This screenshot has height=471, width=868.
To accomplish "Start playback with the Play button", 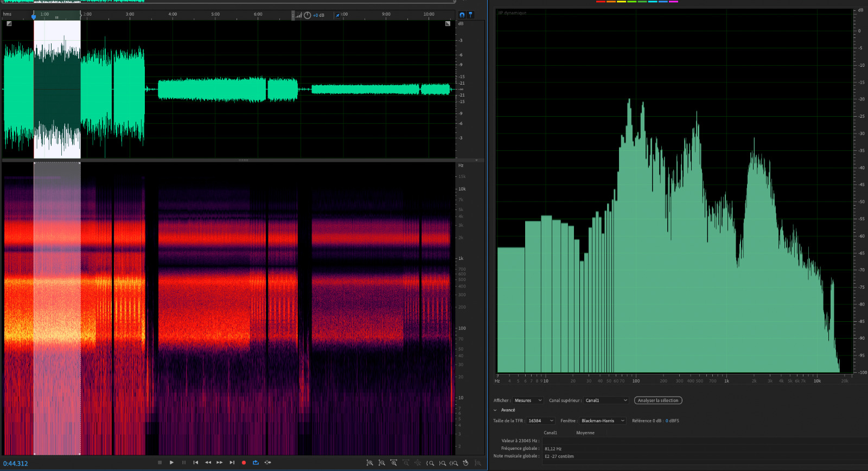I will [x=171, y=462].
